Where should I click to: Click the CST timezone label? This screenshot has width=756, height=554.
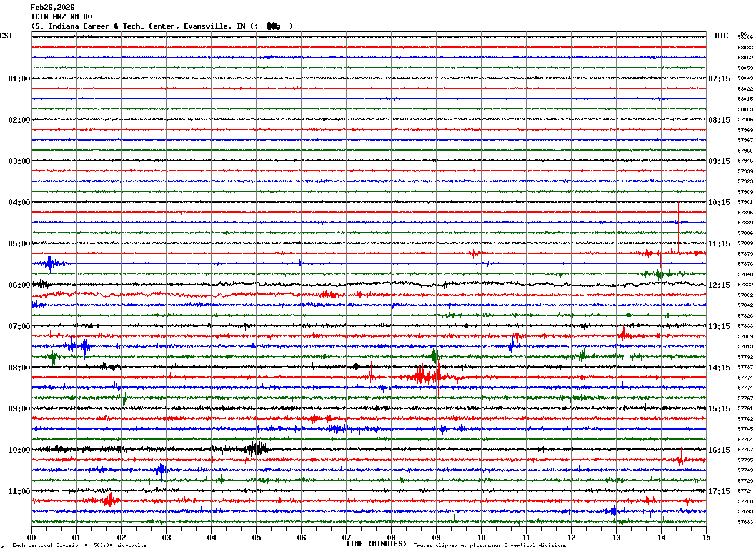click(x=6, y=36)
